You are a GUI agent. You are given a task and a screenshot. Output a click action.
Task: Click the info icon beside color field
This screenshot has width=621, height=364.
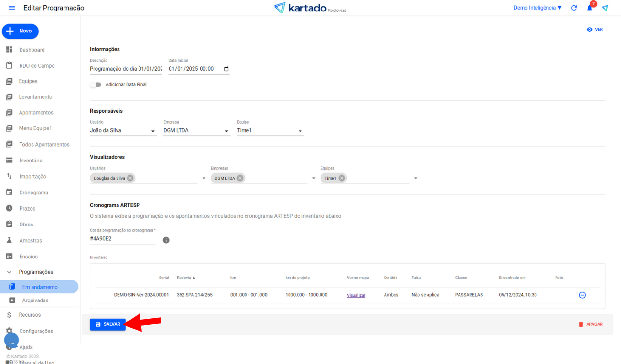166,240
